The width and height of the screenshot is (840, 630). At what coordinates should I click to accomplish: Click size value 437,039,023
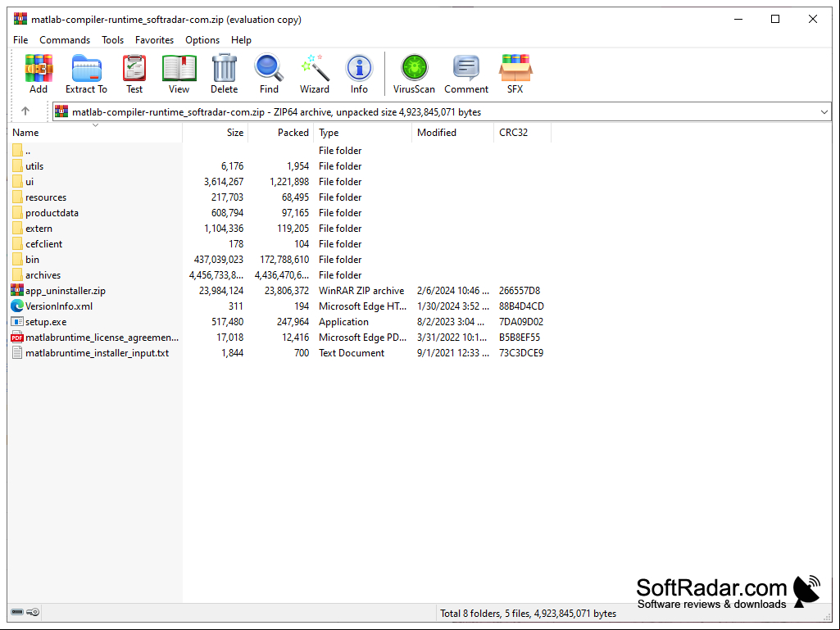[219, 259]
